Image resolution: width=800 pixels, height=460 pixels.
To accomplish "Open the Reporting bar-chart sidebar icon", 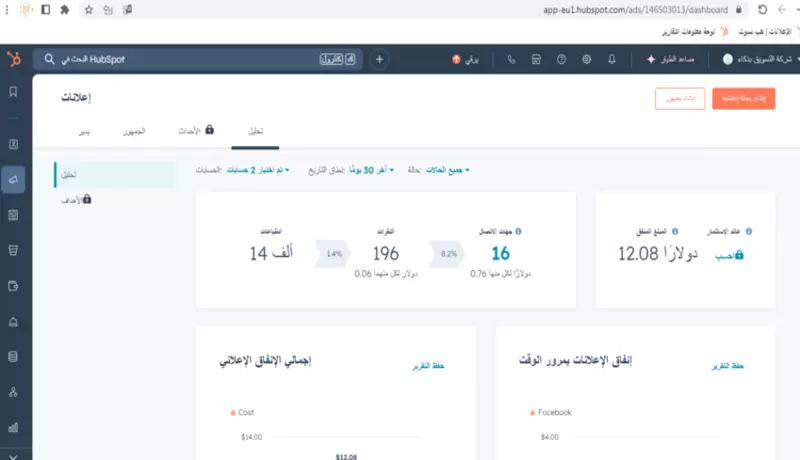I will coord(13,427).
